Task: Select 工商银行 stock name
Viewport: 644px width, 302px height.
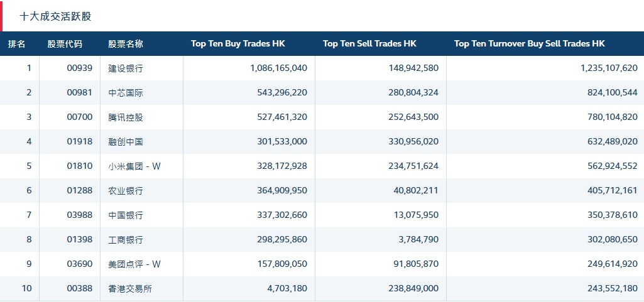Action: 126,240
